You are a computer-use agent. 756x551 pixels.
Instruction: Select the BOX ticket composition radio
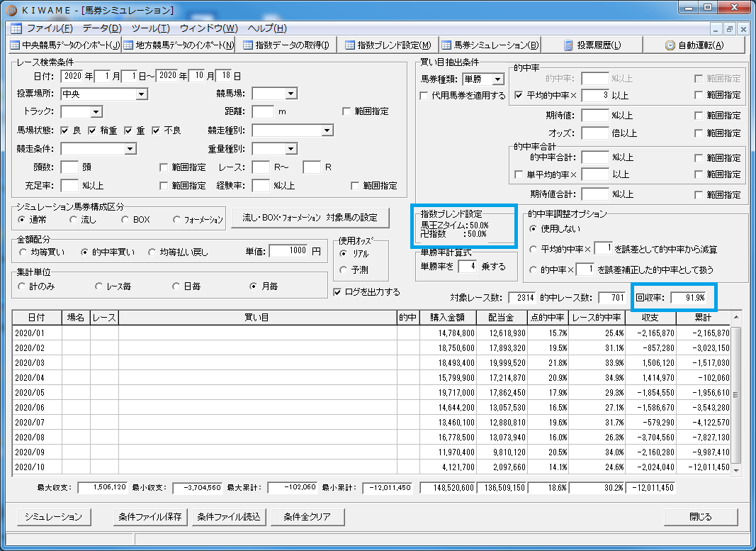click(x=125, y=220)
